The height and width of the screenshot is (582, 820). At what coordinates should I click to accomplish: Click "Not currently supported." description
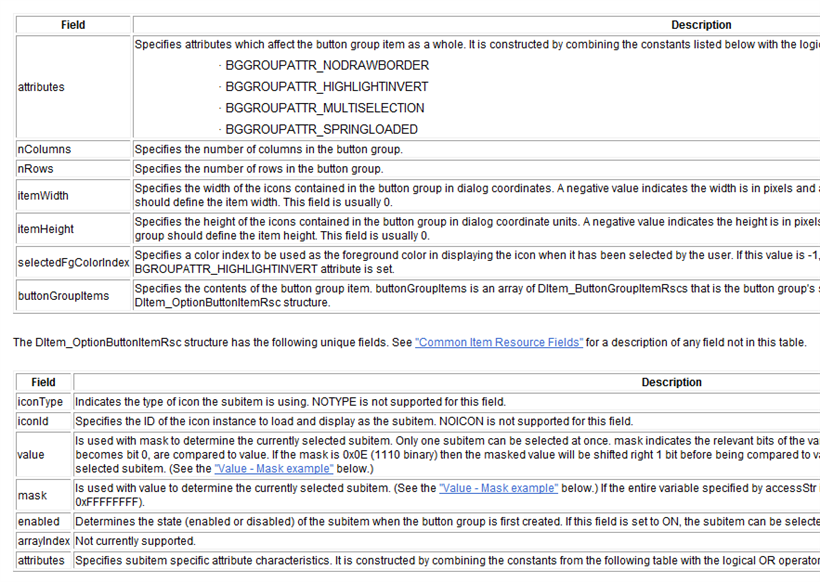pos(135,541)
